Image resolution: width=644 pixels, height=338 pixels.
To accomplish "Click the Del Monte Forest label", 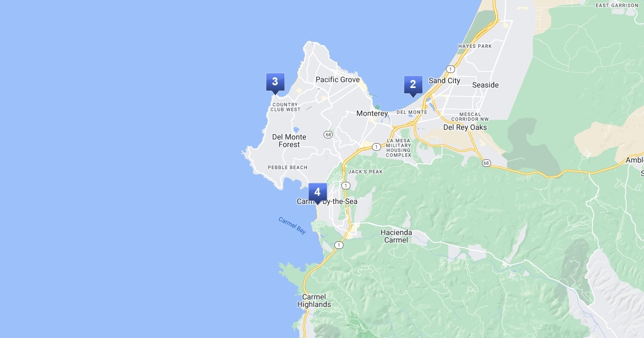I will pos(289,141).
